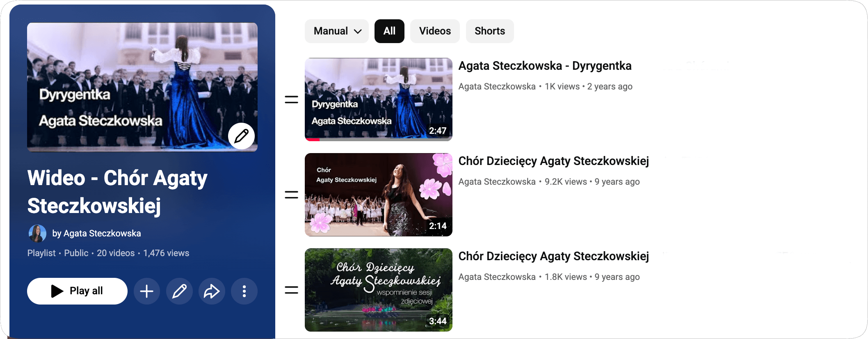Click the add videos plus icon

(x=146, y=291)
